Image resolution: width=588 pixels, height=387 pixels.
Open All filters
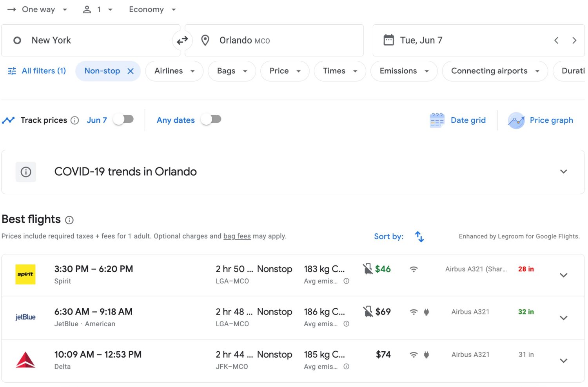[36, 71]
